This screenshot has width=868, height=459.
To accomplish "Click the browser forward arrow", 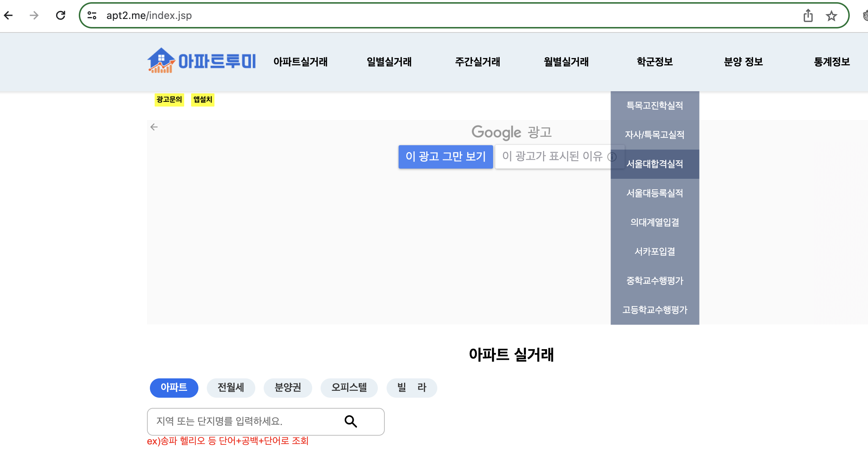I will click(34, 15).
